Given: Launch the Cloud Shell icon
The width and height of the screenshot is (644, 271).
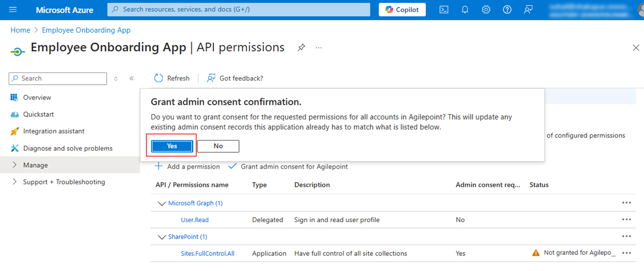Looking at the screenshot, I should (x=444, y=10).
